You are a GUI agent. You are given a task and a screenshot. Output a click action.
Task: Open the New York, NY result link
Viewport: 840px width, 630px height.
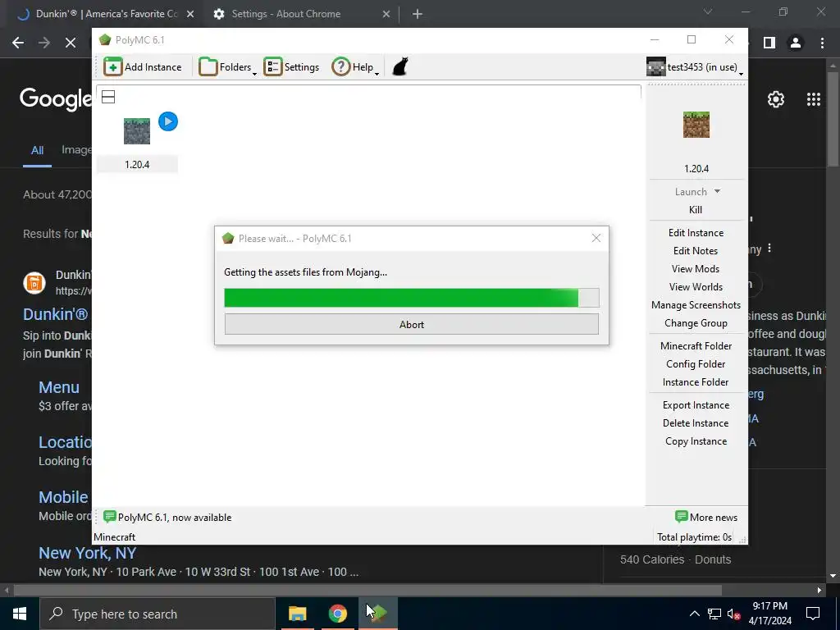[x=87, y=553]
